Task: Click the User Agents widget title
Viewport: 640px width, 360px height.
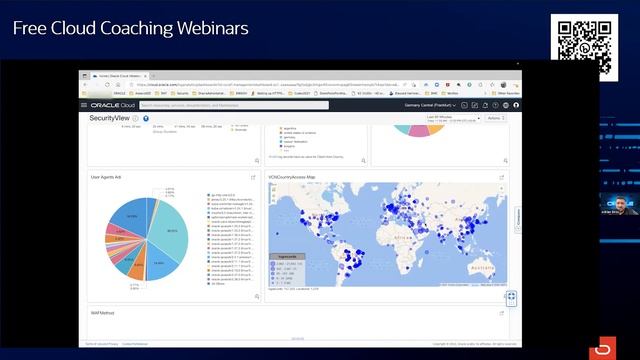Action: pos(106,178)
